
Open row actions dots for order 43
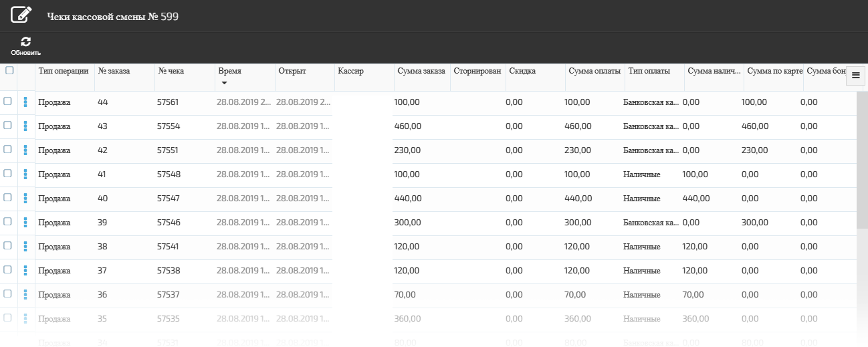[x=25, y=126]
